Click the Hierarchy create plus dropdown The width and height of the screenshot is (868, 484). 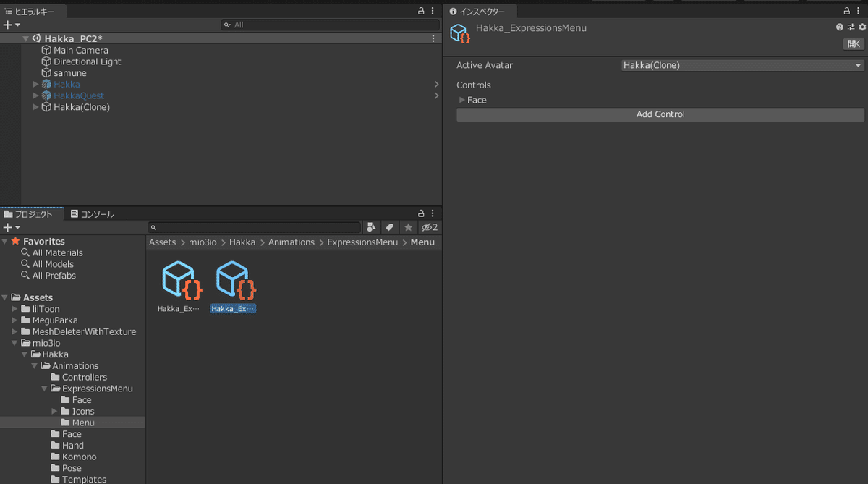click(x=12, y=25)
